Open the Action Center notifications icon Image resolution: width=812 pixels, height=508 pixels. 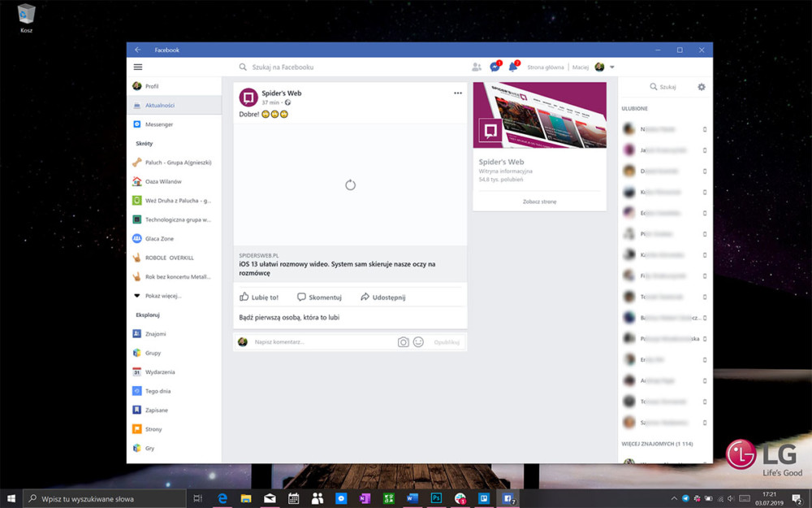pyautogui.click(x=797, y=499)
